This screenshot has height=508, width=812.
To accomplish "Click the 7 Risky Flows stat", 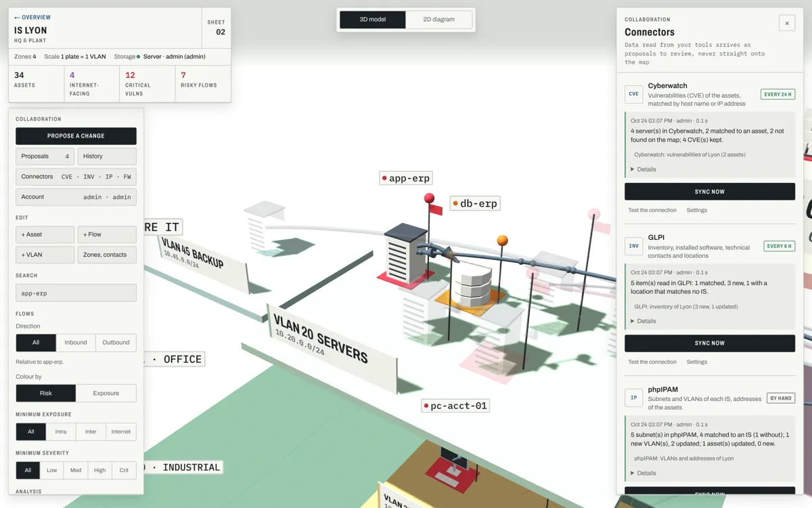I will pyautogui.click(x=203, y=83).
